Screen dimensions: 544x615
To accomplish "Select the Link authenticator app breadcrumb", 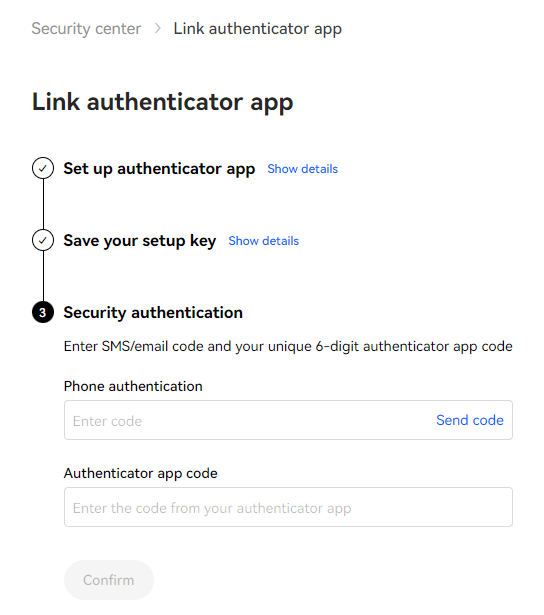I will coord(258,29).
